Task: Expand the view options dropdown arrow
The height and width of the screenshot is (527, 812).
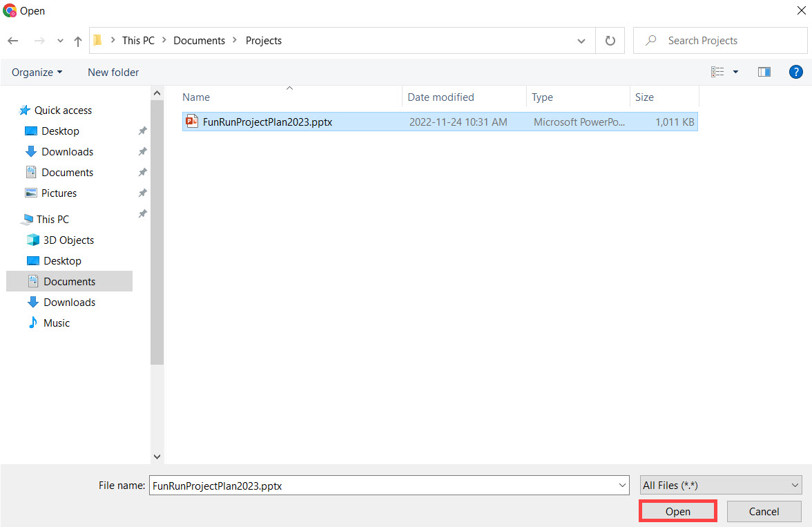Action: click(x=735, y=72)
